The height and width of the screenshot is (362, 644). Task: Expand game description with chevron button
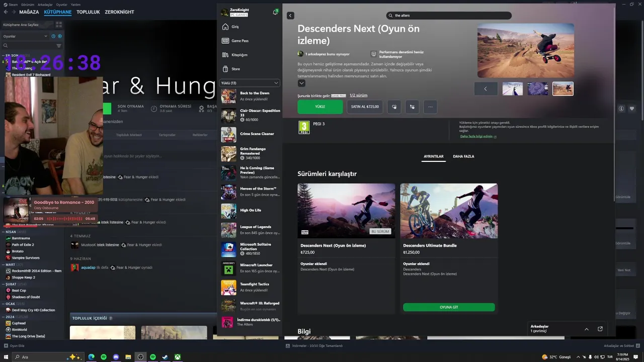pyautogui.click(x=301, y=83)
